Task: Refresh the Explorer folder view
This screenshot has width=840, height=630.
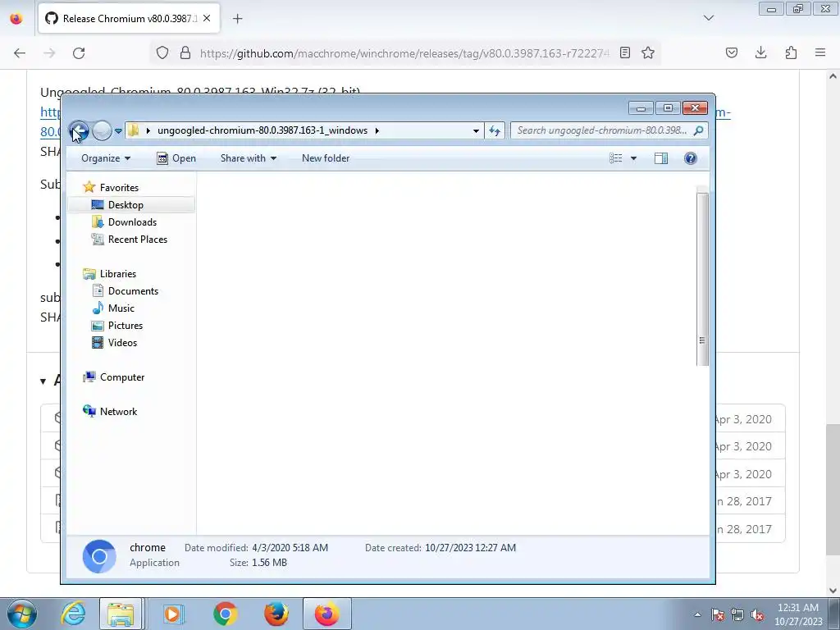Action: click(495, 130)
